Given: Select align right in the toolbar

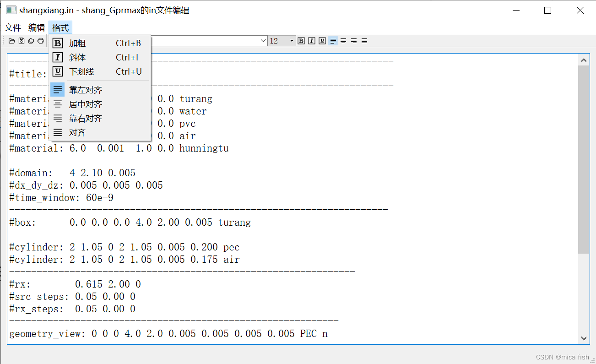Looking at the screenshot, I should tap(354, 41).
